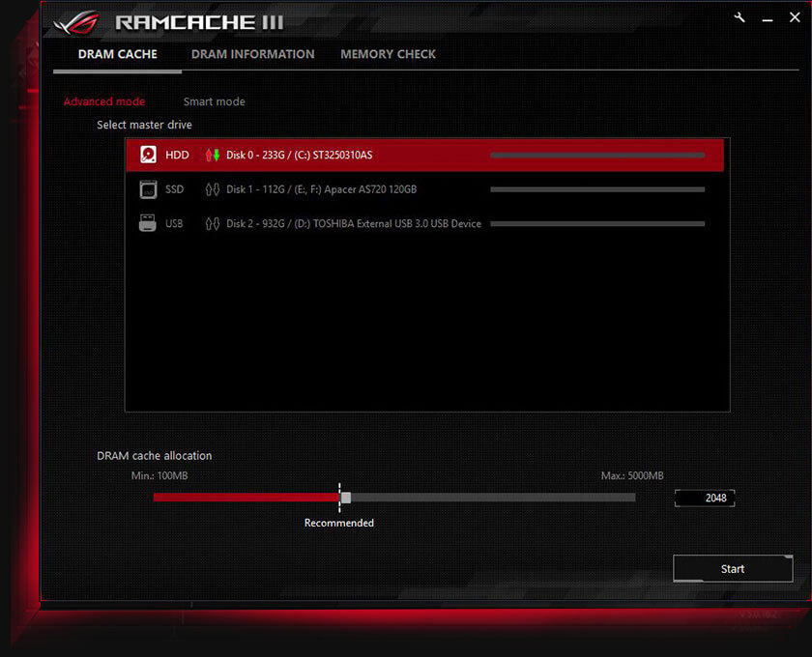Click the HDD drive icon
812x657 pixels.
click(148, 155)
